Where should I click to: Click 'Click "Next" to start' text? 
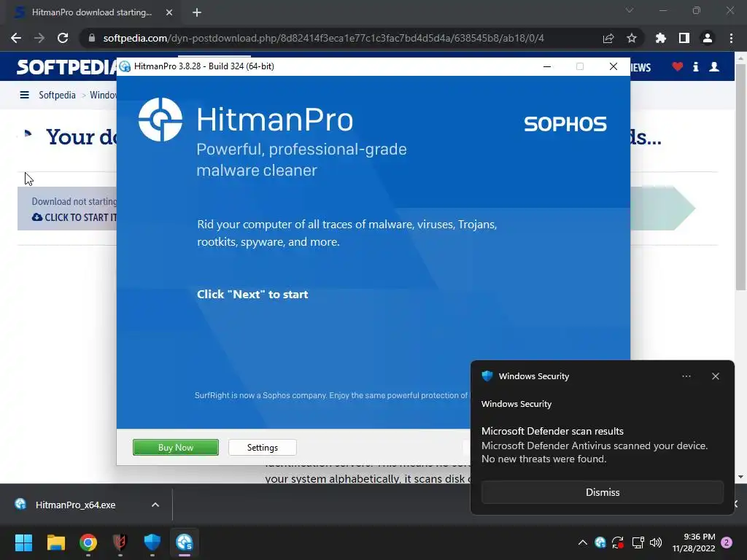[x=252, y=295]
